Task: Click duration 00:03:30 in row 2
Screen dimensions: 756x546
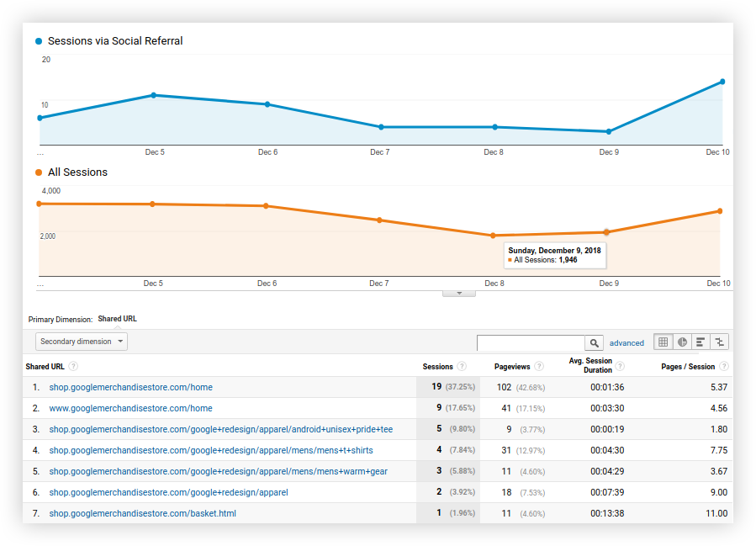Action: tap(607, 409)
